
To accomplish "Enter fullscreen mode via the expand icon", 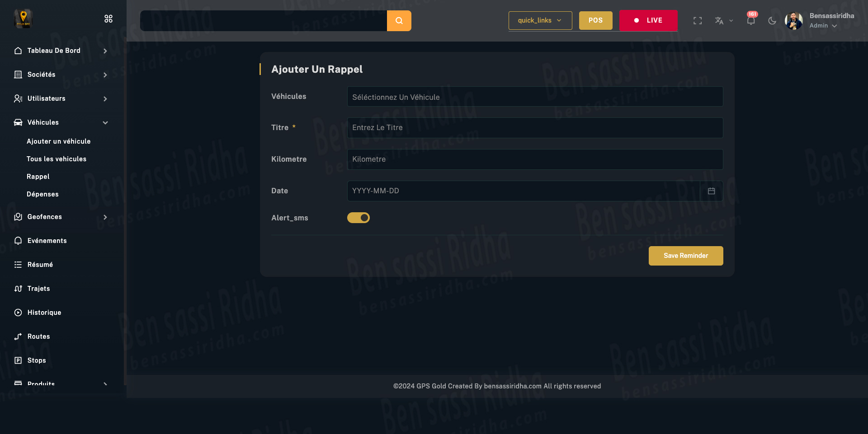I will click(698, 21).
